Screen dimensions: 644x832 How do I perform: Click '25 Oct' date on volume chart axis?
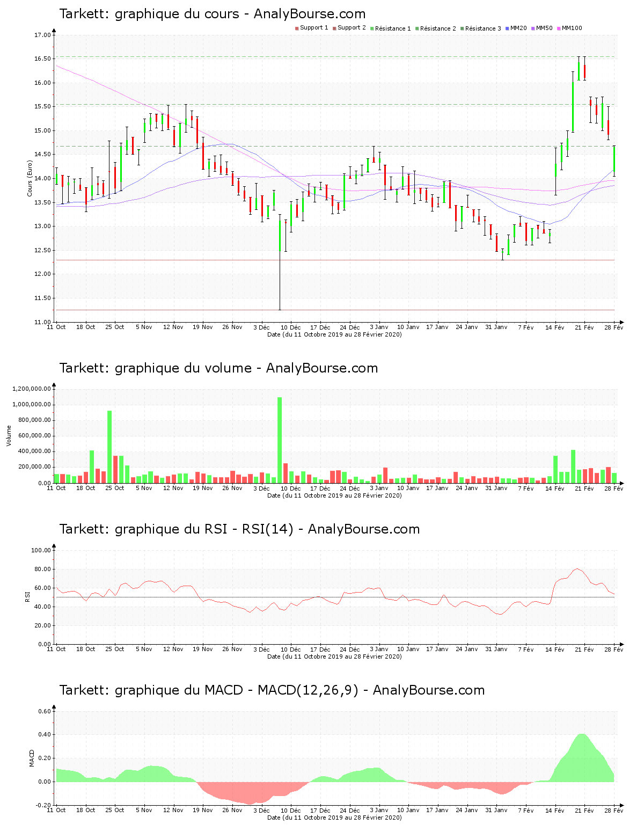115,488
